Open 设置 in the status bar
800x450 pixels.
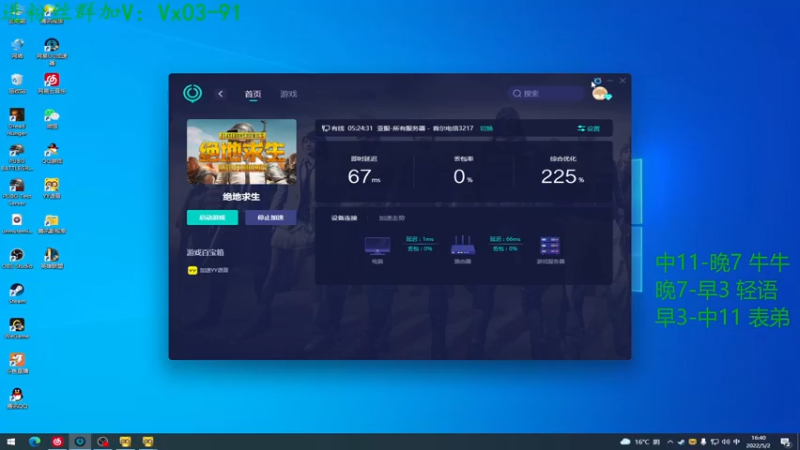589,129
